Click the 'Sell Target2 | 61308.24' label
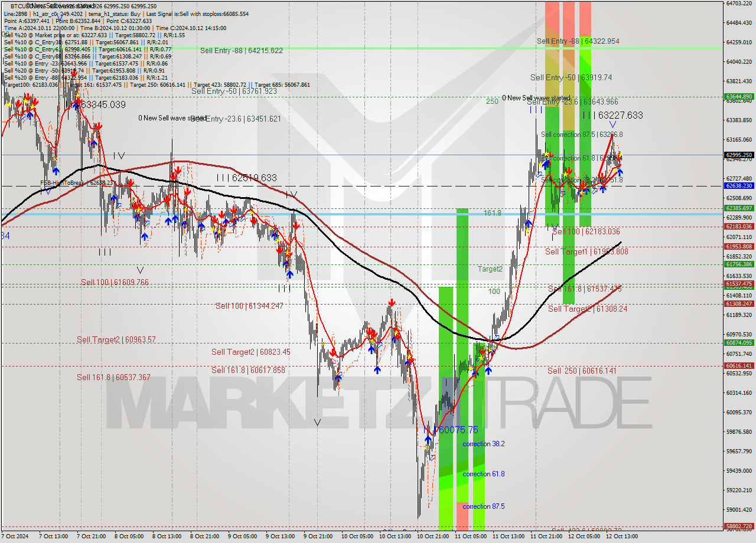Image resolution: width=756 pixels, height=543 pixels. (x=588, y=309)
